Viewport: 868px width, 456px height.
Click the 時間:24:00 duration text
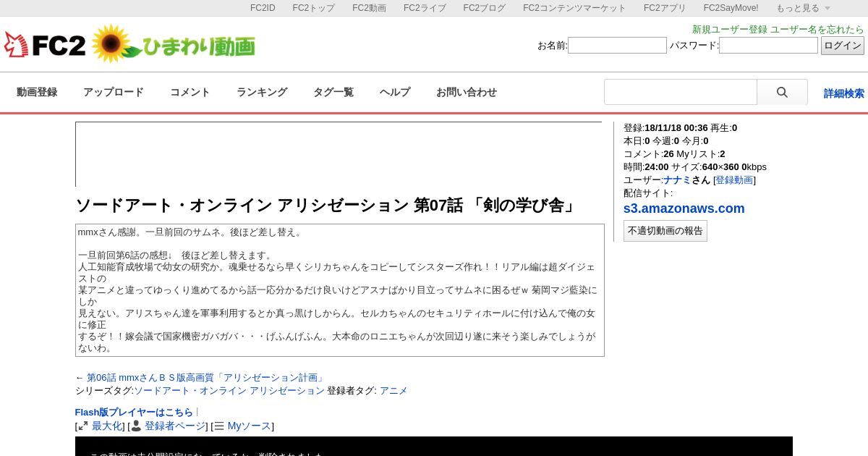646,167
